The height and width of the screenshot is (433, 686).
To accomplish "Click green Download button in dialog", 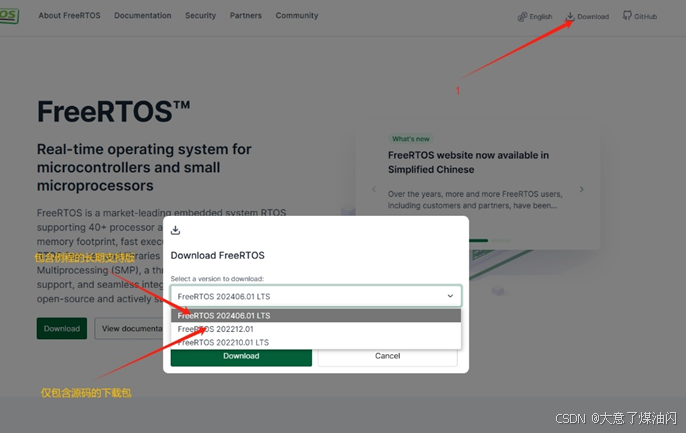I will click(x=241, y=356).
